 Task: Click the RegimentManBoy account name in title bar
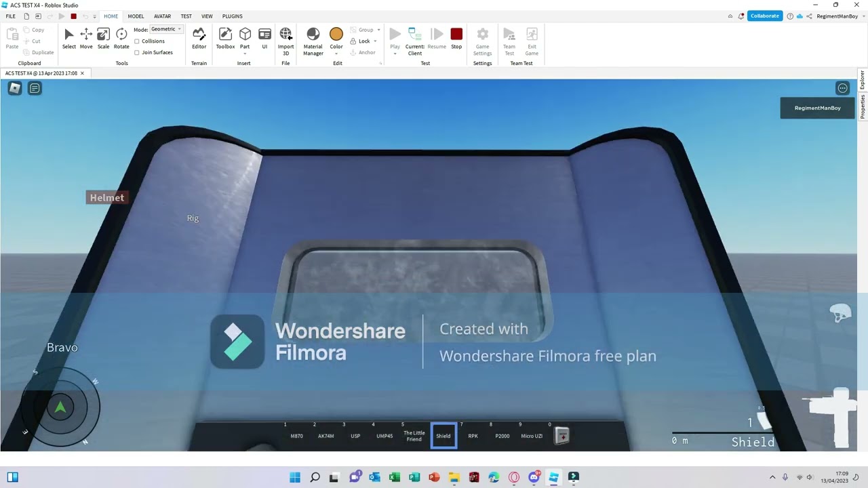(837, 16)
